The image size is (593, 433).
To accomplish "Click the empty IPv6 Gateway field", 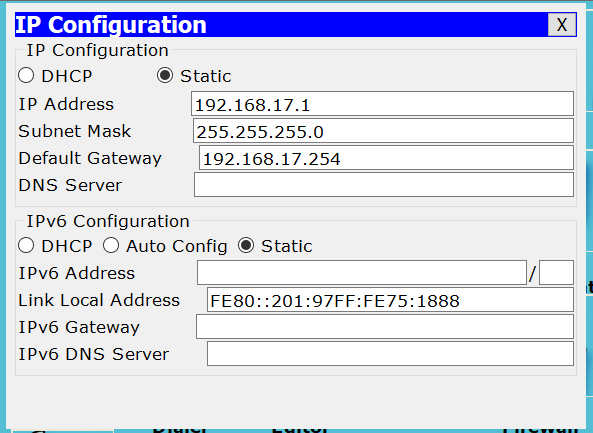I will 385,327.
